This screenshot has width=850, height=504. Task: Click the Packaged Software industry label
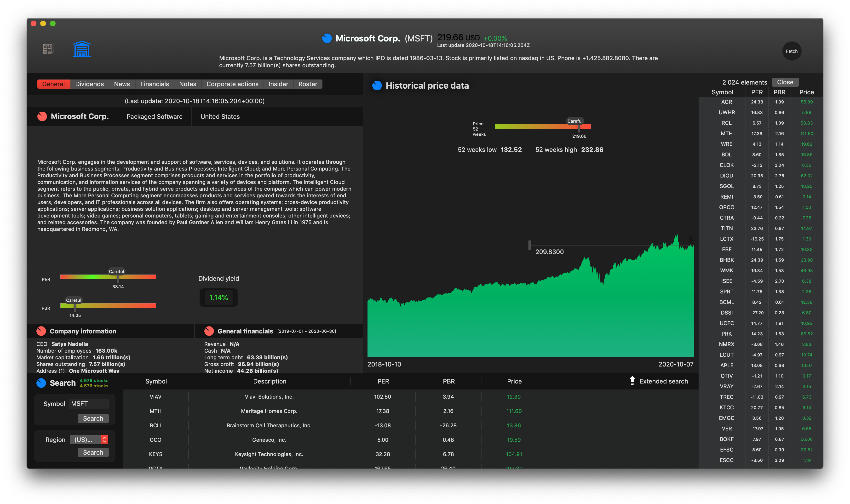click(155, 116)
